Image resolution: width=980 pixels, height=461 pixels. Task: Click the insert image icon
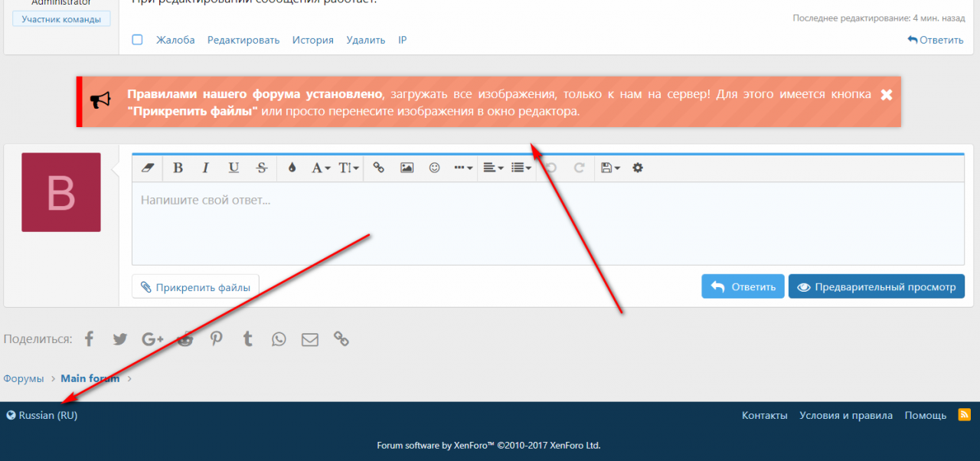407,168
